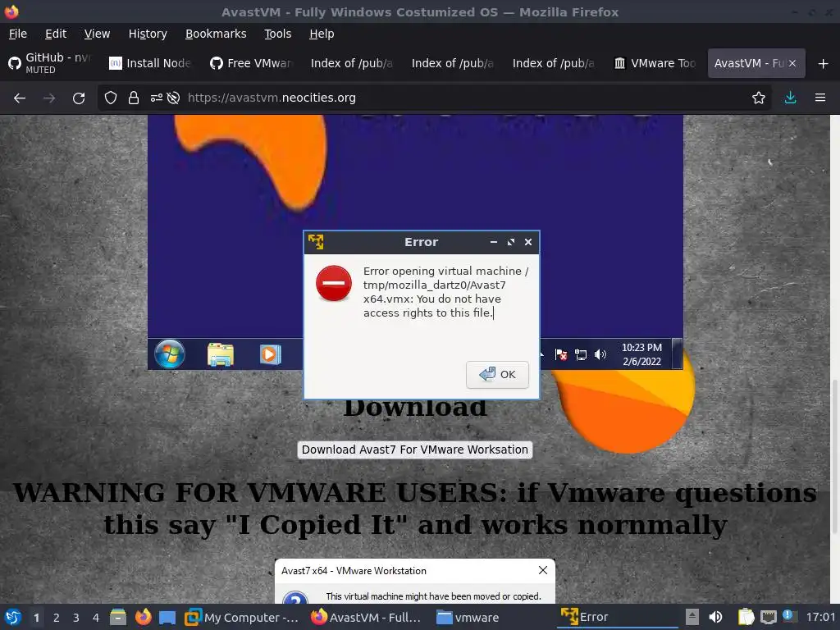Open the update notification tray icon

tap(788, 615)
